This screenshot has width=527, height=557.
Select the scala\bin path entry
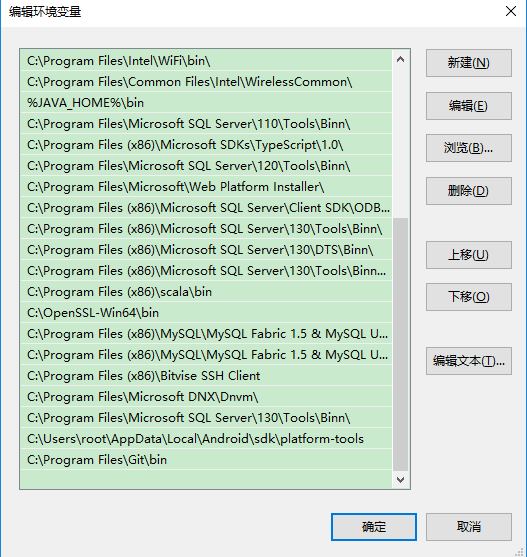click(x=206, y=292)
